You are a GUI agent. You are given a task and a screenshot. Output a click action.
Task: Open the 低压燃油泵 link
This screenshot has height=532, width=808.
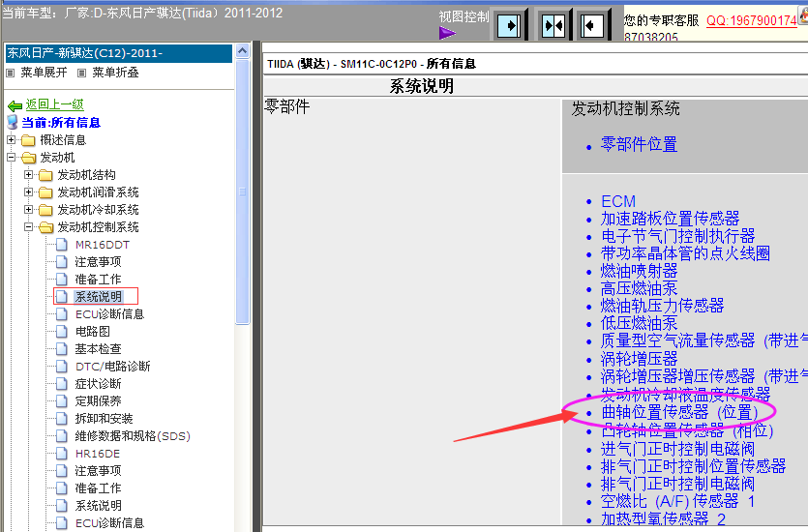coord(639,323)
